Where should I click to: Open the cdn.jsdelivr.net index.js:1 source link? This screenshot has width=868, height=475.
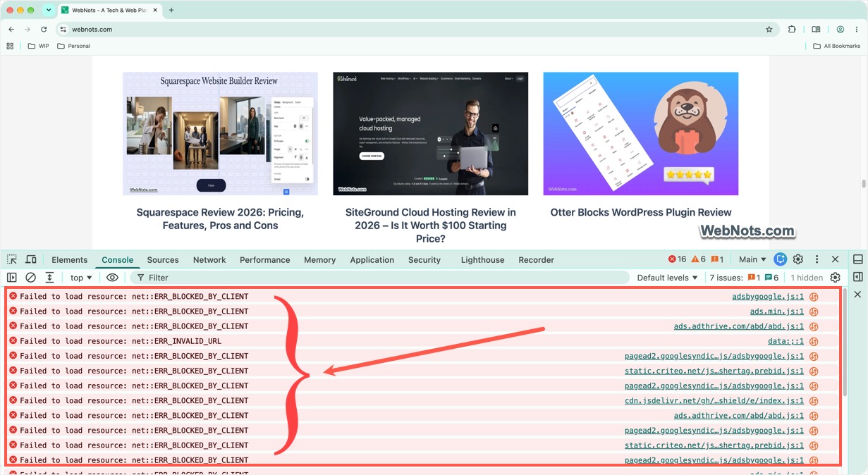click(x=714, y=400)
